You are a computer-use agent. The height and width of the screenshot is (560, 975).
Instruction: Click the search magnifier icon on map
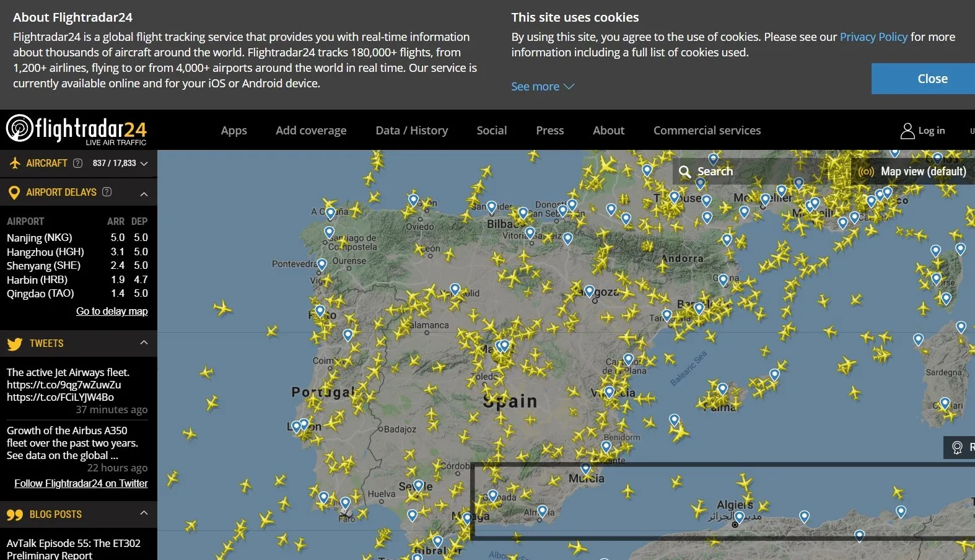pos(684,172)
